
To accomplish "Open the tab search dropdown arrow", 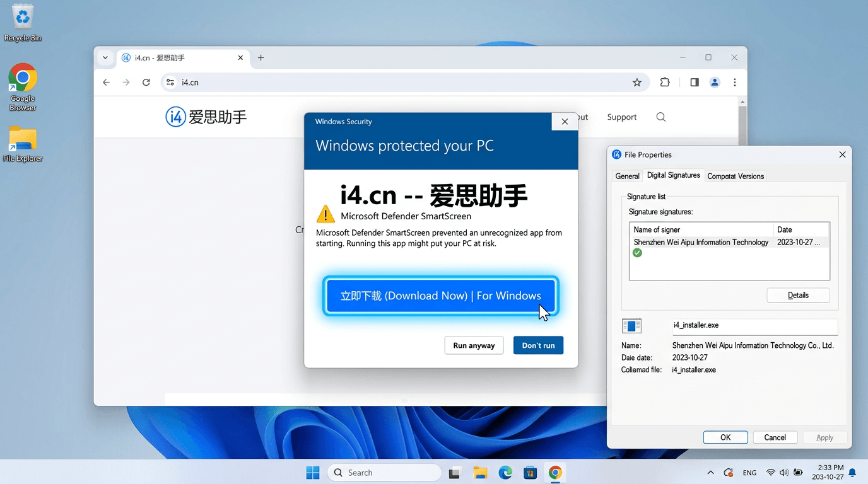I will coord(105,57).
